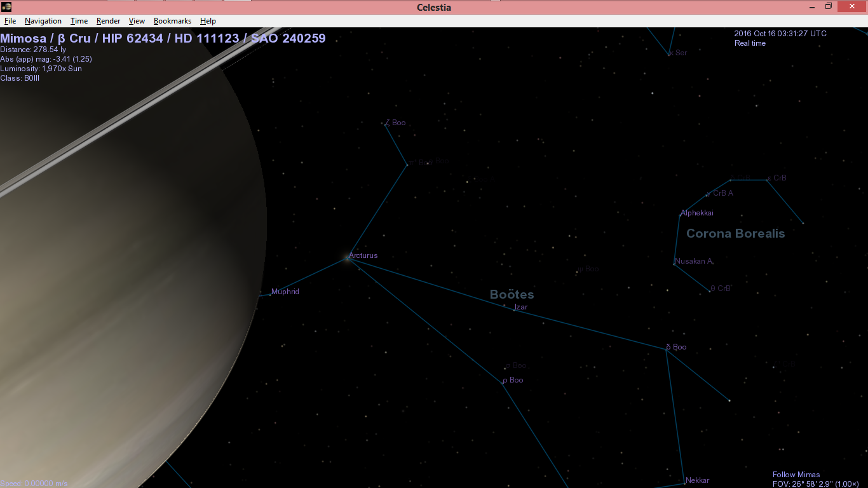Open the File menu
The height and width of the screenshot is (488, 868).
click(10, 21)
